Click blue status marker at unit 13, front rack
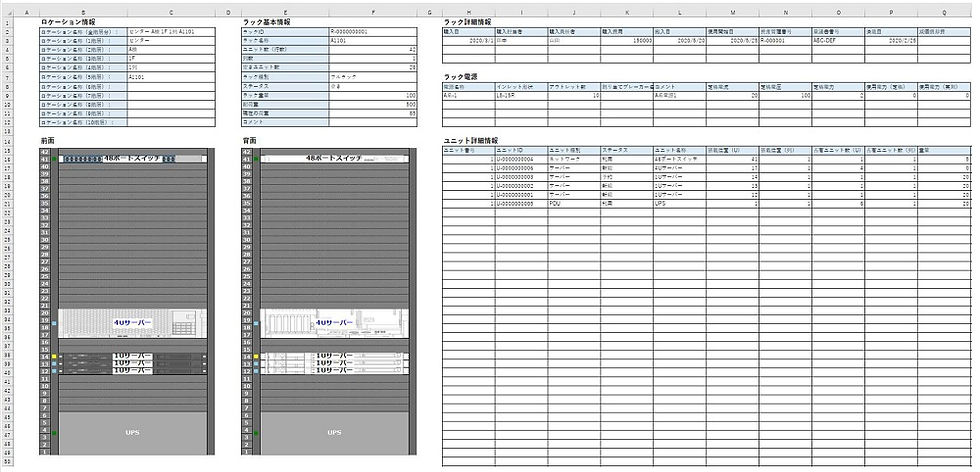Image resolution: width=980 pixels, height=472 pixels. coord(54,364)
